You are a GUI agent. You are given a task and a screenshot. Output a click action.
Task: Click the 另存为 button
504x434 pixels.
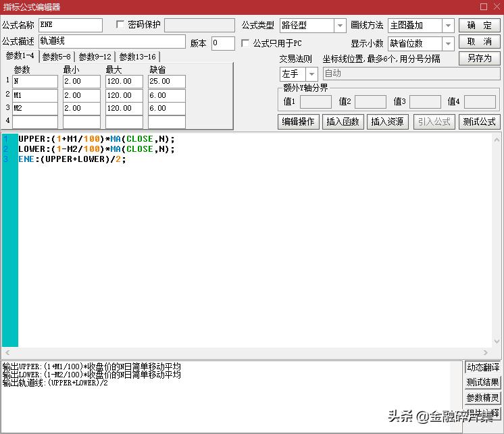(480, 59)
